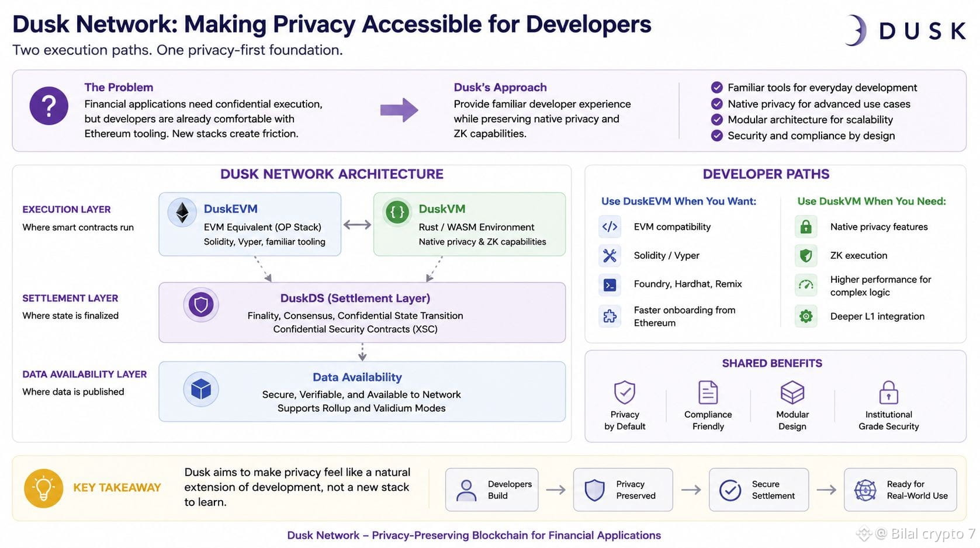Click the text Where data is published
980x548 pixels.
[x=73, y=391]
